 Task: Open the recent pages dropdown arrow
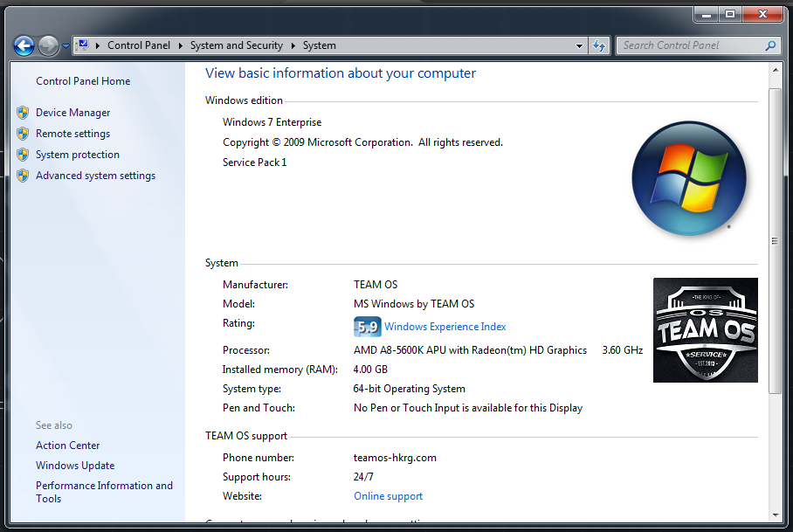point(66,46)
